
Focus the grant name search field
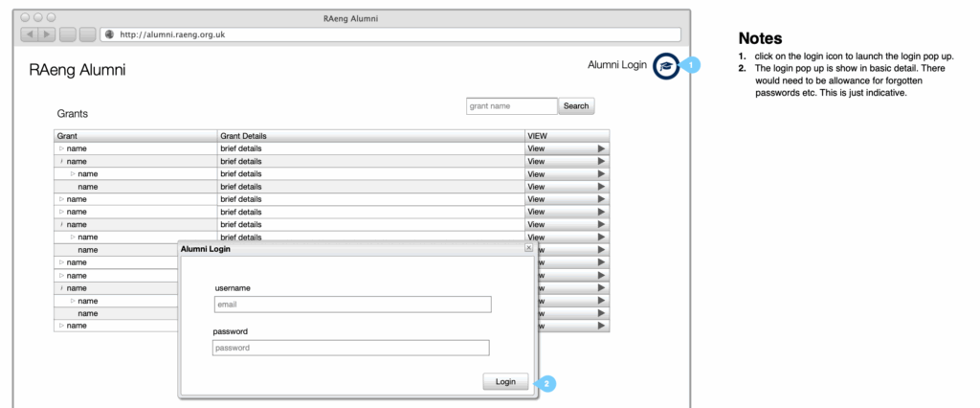511,106
